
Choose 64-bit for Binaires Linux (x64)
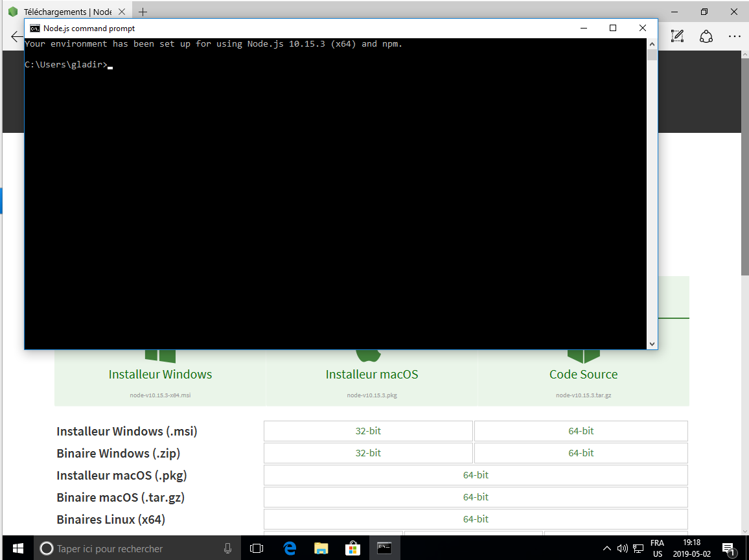[x=476, y=519]
